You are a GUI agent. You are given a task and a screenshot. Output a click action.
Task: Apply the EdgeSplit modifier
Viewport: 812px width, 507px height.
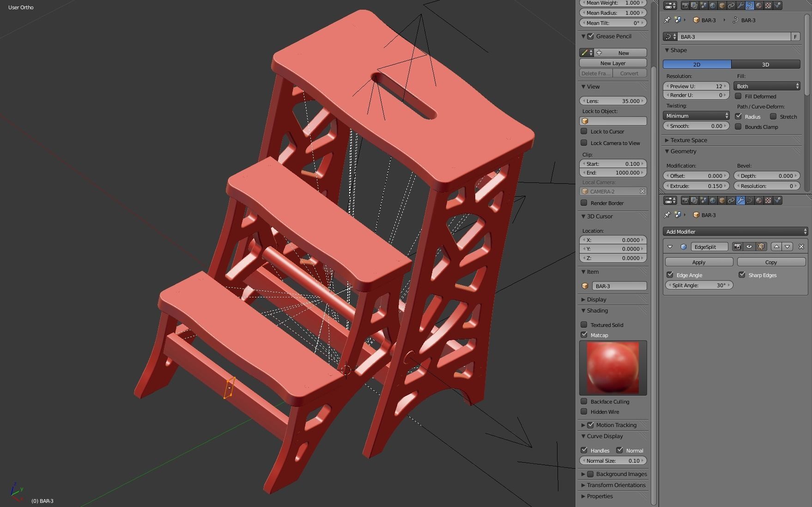(x=699, y=262)
